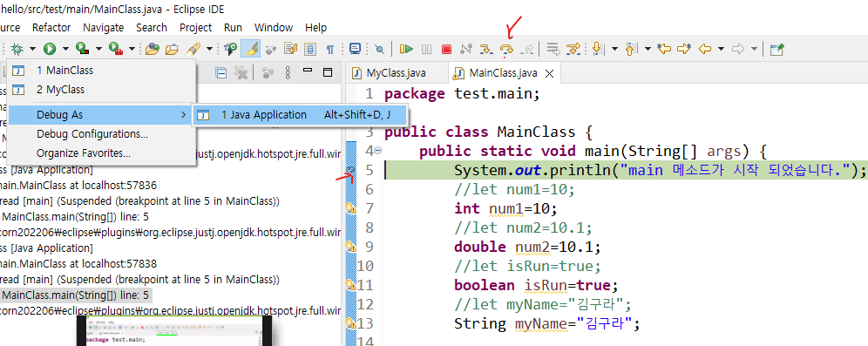Toggle Show Whitespace Characters pilcrow

[x=330, y=50]
